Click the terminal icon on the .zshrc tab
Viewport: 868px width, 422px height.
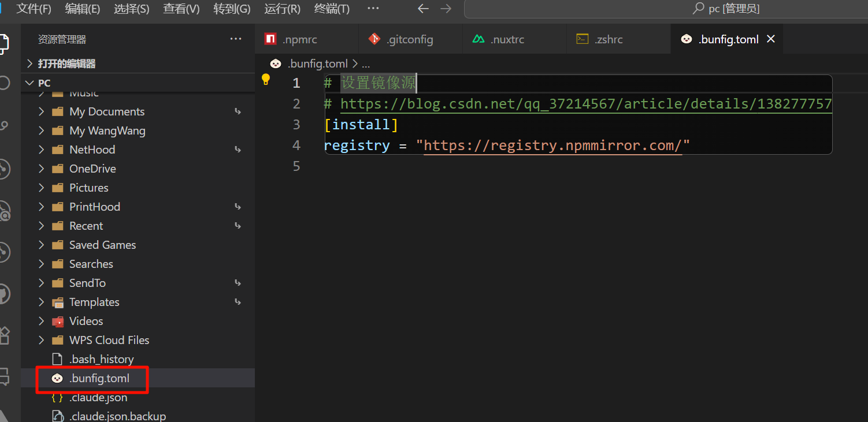tap(583, 39)
